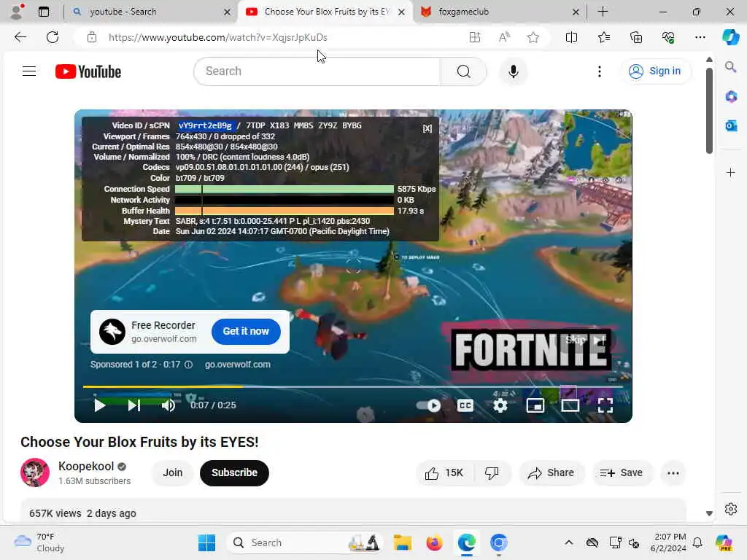Open Edge Settings and more menu

click(700, 37)
